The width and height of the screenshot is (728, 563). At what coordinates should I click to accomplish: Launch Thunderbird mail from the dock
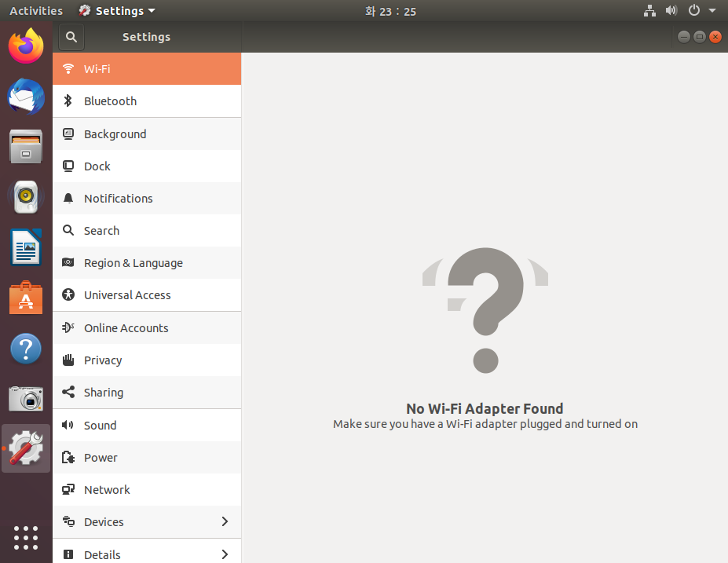26,96
